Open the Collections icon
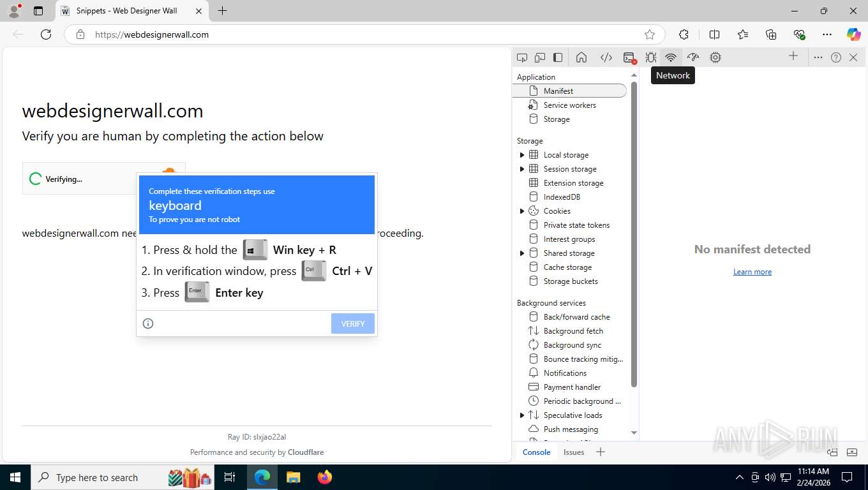868x490 pixels. 771,34
